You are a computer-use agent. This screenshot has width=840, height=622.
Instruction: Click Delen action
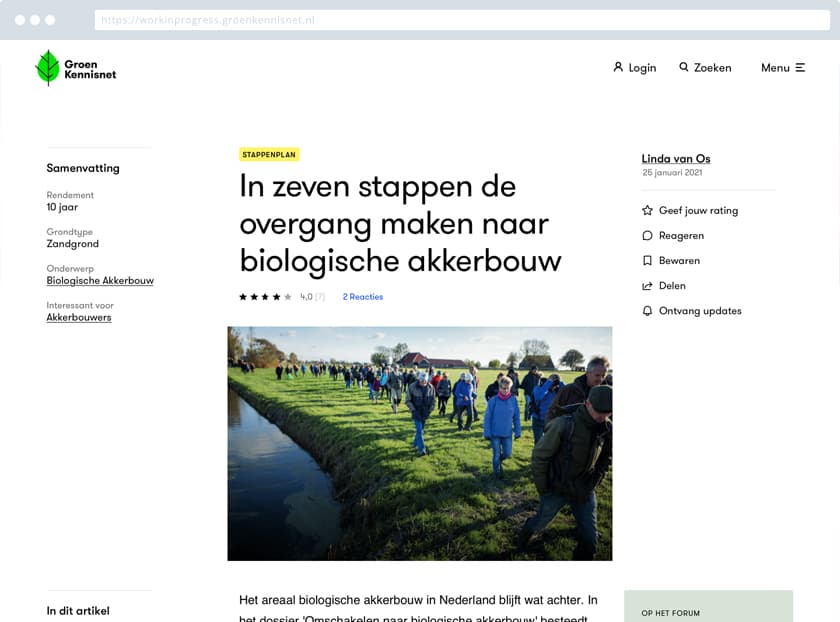click(672, 286)
